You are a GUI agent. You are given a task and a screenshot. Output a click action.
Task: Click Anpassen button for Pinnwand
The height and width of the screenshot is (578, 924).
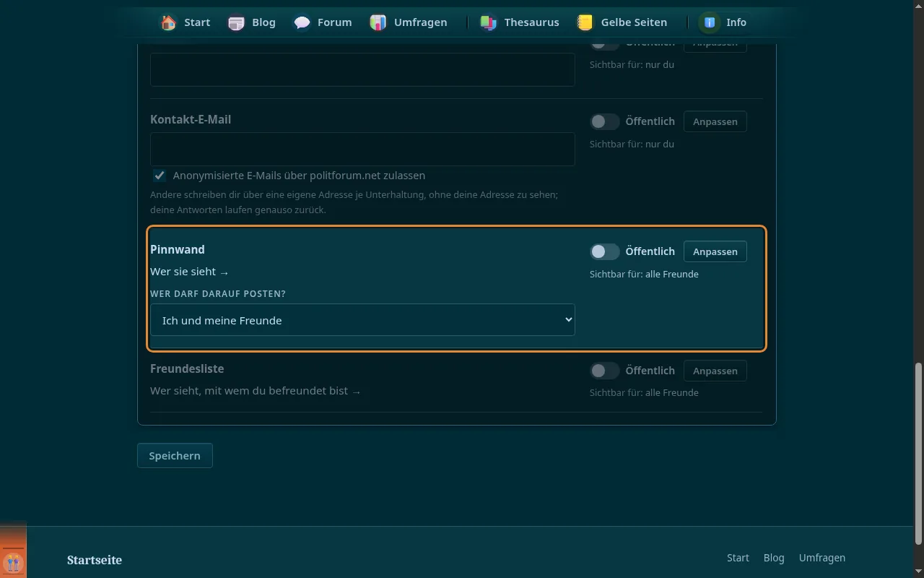coord(715,251)
